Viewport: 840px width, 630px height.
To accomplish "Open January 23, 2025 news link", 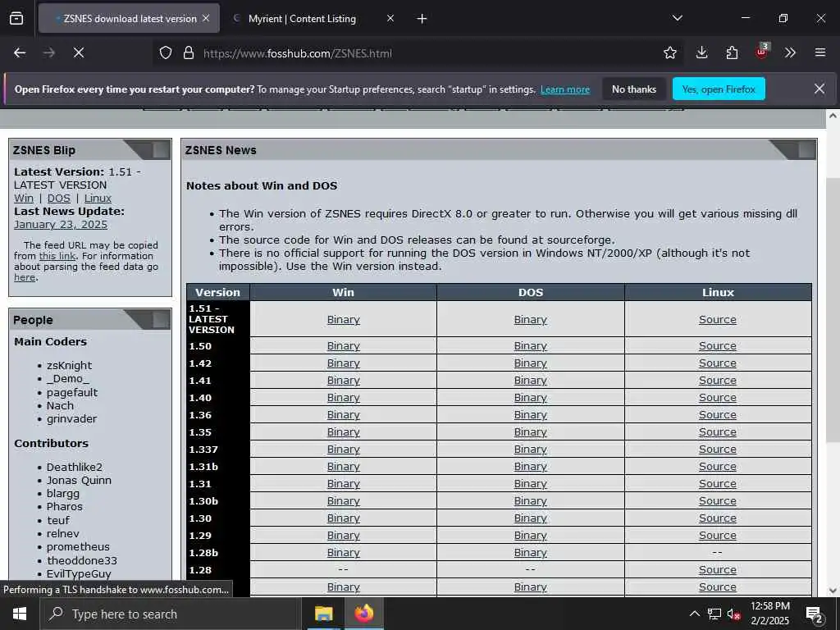I will click(61, 225).
